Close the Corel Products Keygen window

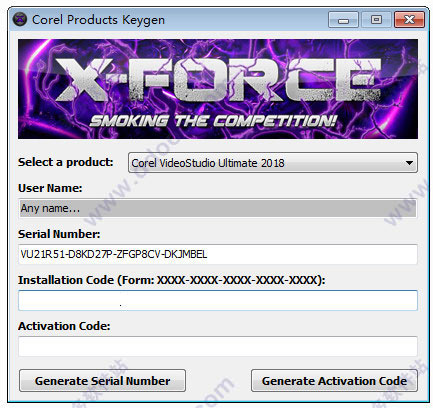(409, 20)
